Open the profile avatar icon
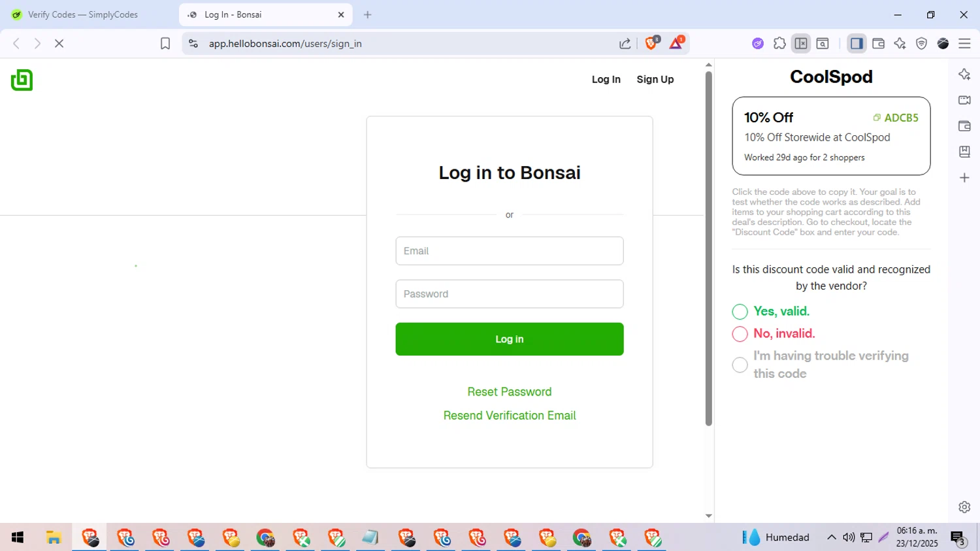Image resolution: width=980 pixels, height=551 pixels. click(943, 44)
